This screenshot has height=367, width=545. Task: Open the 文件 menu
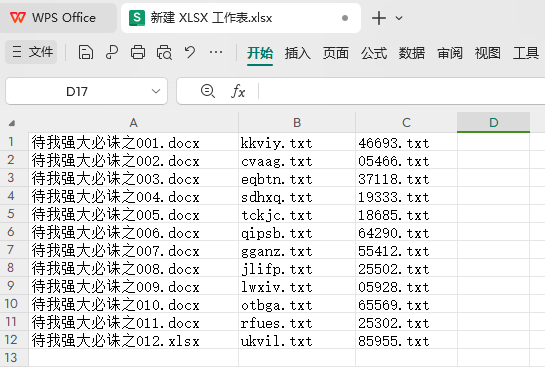click(31, 52)
